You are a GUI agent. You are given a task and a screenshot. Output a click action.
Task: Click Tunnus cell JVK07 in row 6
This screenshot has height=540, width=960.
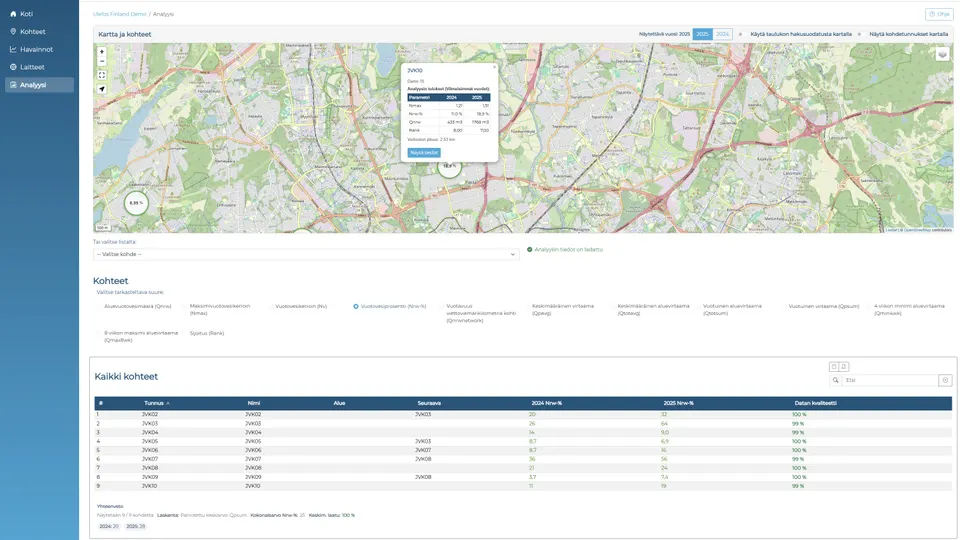[150, 459]
